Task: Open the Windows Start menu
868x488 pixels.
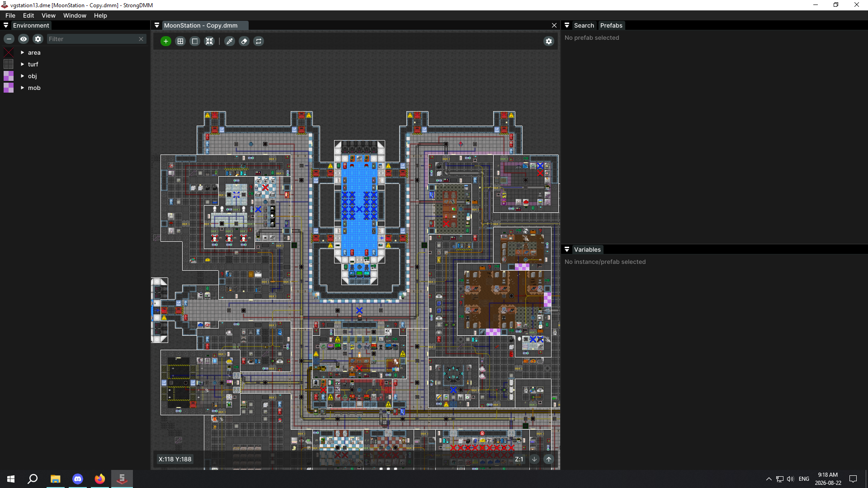Action: pos(11,479)
